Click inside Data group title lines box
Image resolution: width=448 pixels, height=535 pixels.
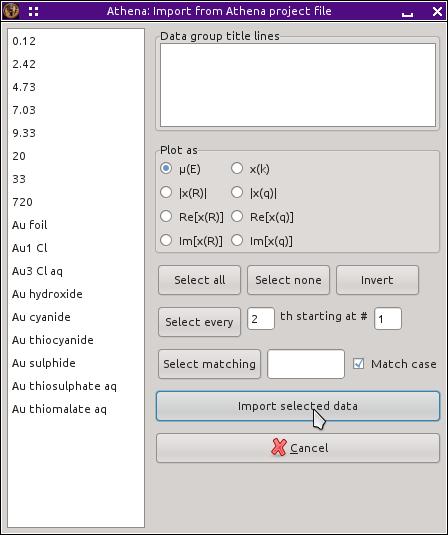point(298,85)
